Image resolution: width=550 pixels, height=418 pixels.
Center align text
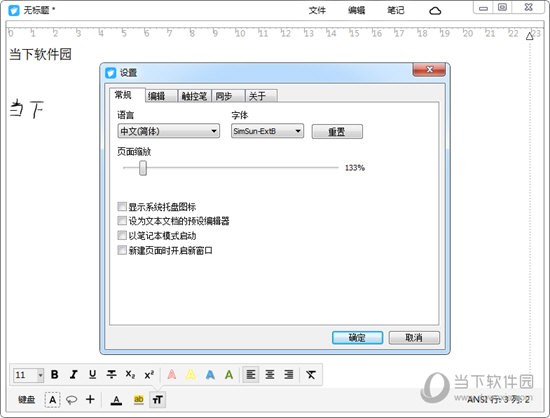(270, 375)
